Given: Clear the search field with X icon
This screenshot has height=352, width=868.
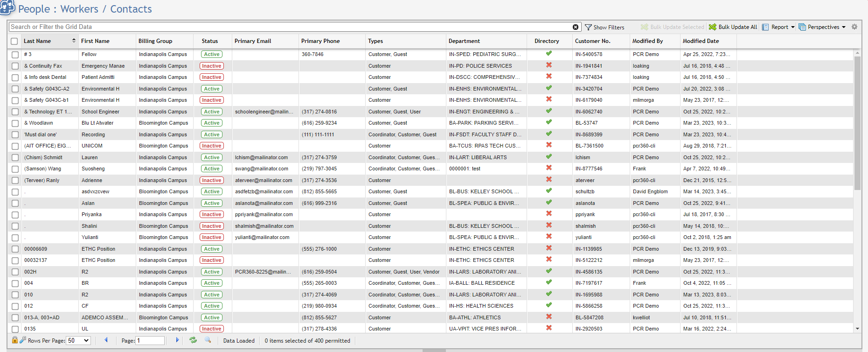Looking at the screenshot, I should (x=576, y=27).
